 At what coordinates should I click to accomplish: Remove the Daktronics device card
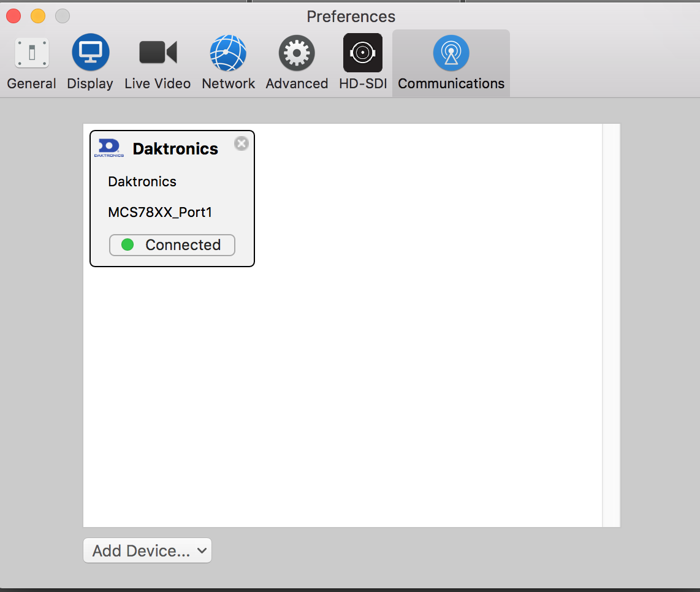coord(242,144)
